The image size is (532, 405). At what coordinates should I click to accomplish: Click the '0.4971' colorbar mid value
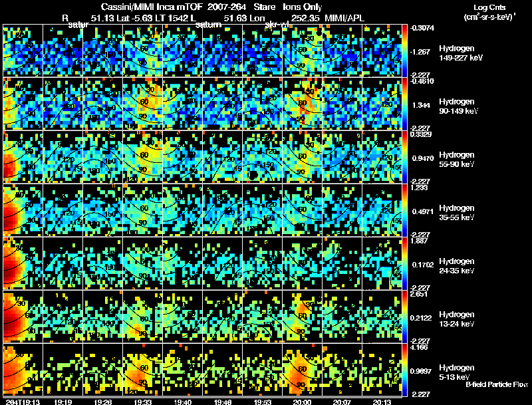point(423,211)
